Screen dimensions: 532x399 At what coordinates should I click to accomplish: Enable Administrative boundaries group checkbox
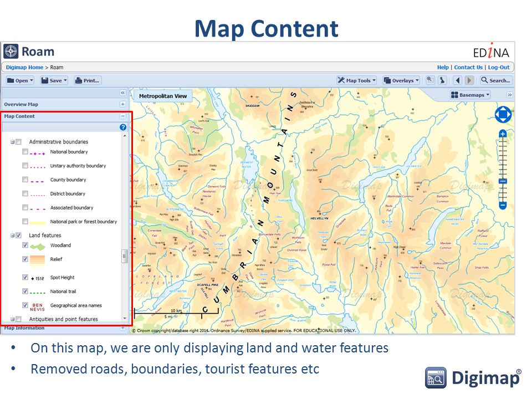coord(19,142)
